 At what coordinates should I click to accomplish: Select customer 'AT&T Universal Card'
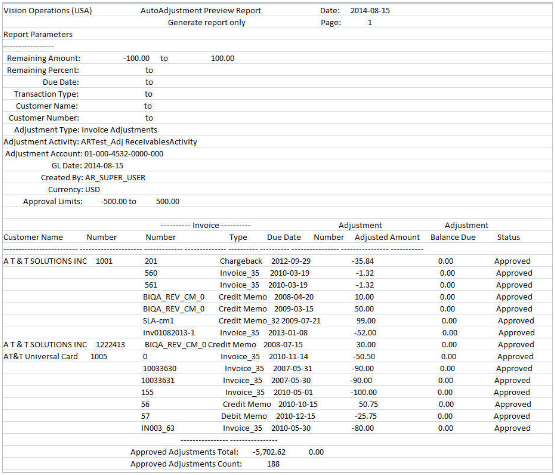click(40, 357)
